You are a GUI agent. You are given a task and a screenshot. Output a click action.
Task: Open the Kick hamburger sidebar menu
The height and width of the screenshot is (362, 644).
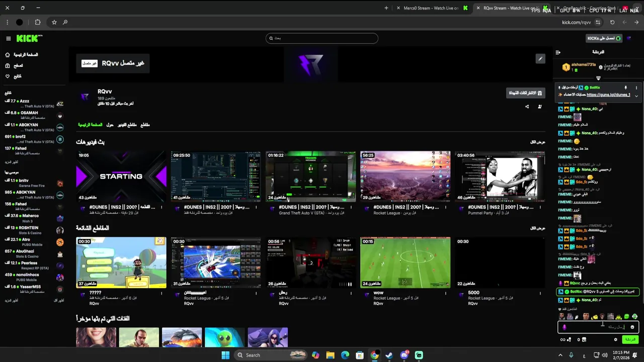coord(8,39)
